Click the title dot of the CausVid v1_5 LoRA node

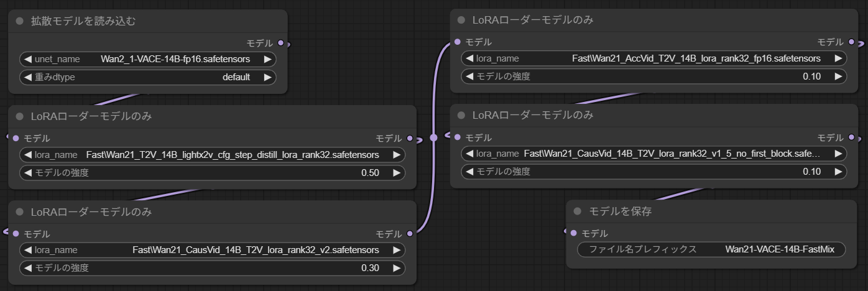point(461,115)
